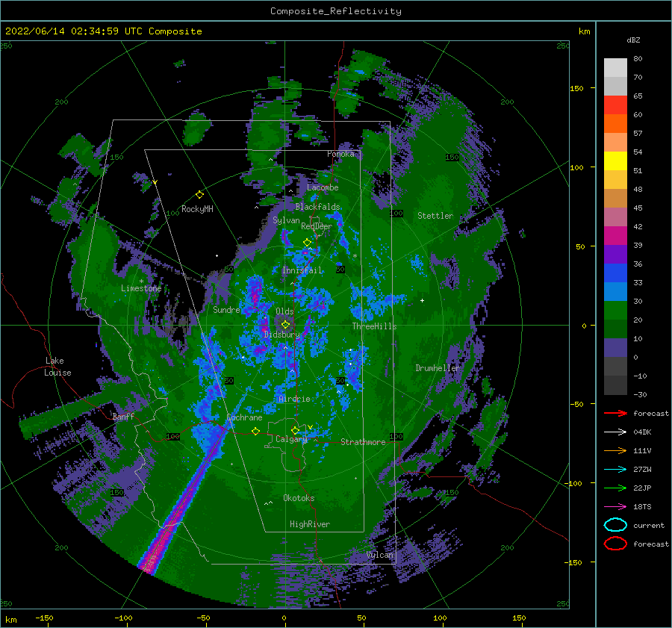
Task: Click the green swatch between 30 and 20 dBZ
Action: 615,310
